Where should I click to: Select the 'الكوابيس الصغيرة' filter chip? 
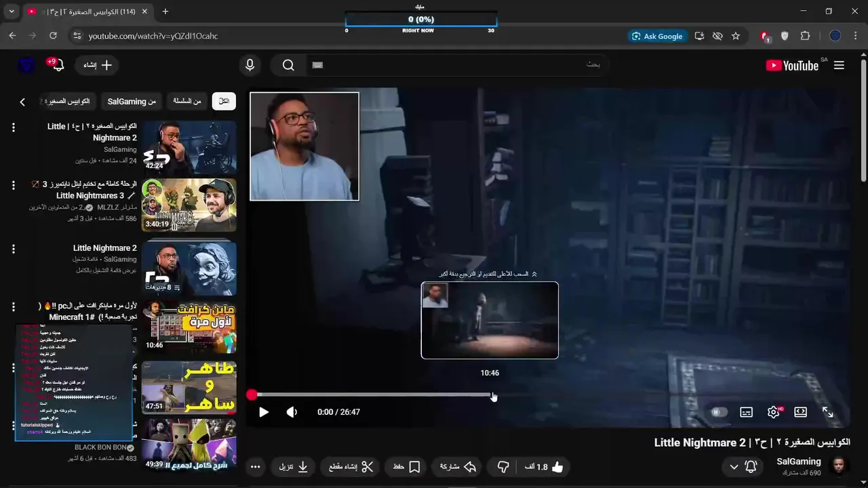(68, 101)
